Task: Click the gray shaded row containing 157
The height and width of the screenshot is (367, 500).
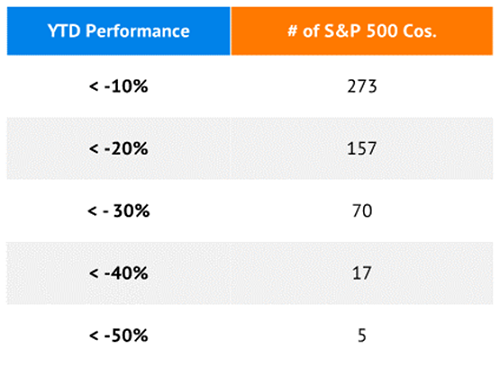Action: pos(250,148)
